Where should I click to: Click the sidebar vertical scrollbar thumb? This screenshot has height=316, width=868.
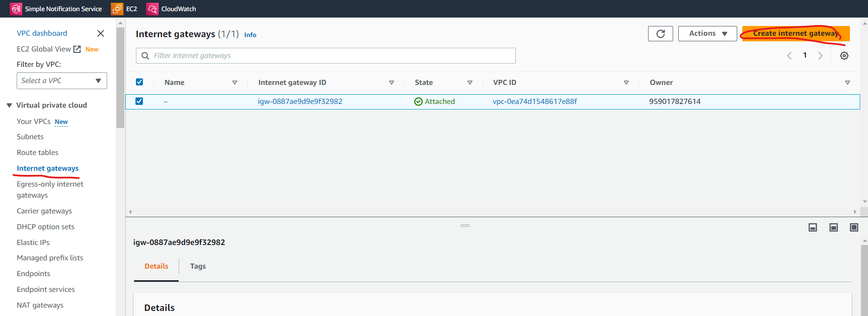tap(121, 77)
